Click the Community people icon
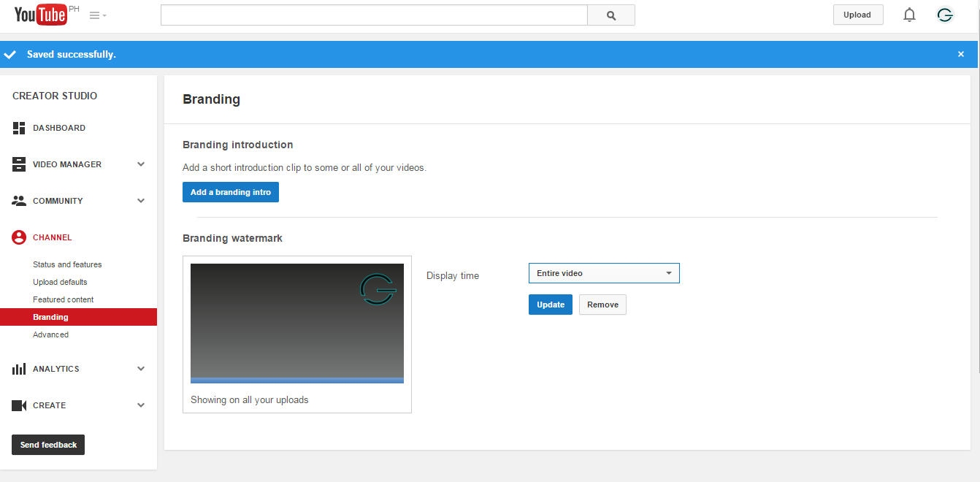 tap(19, 201)
